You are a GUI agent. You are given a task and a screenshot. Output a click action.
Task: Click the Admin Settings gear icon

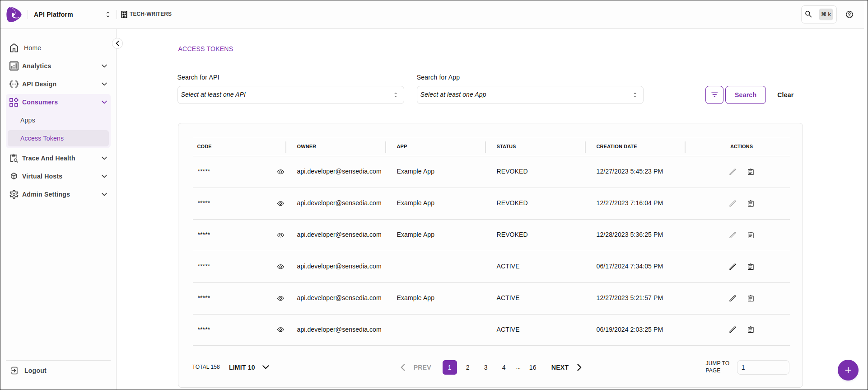click(14, 194)
